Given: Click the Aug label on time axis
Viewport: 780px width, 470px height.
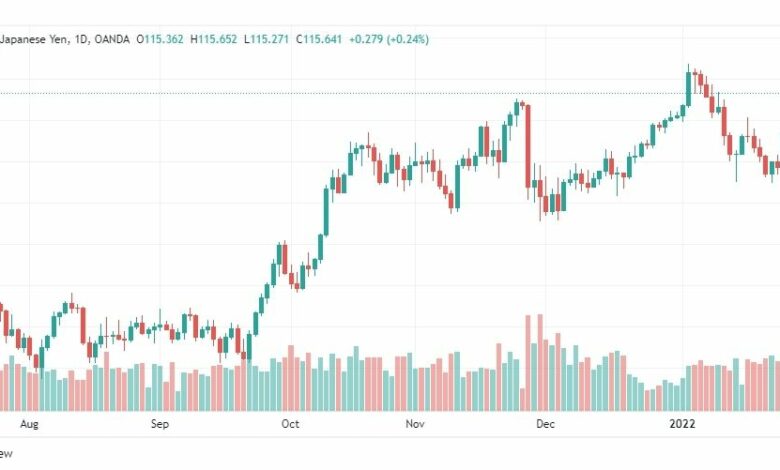Looking at the screenshot, I should 29,424.
